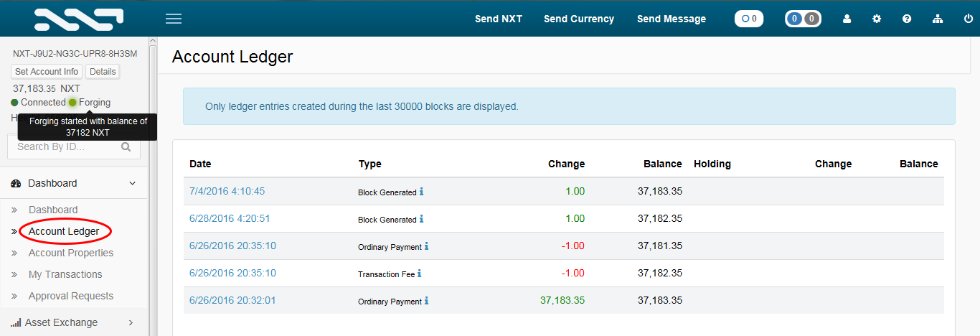Select Account Ledger in sidebar
Viewport: 980px width, 336px height.
pyautogui.click(x=64, y=231)
